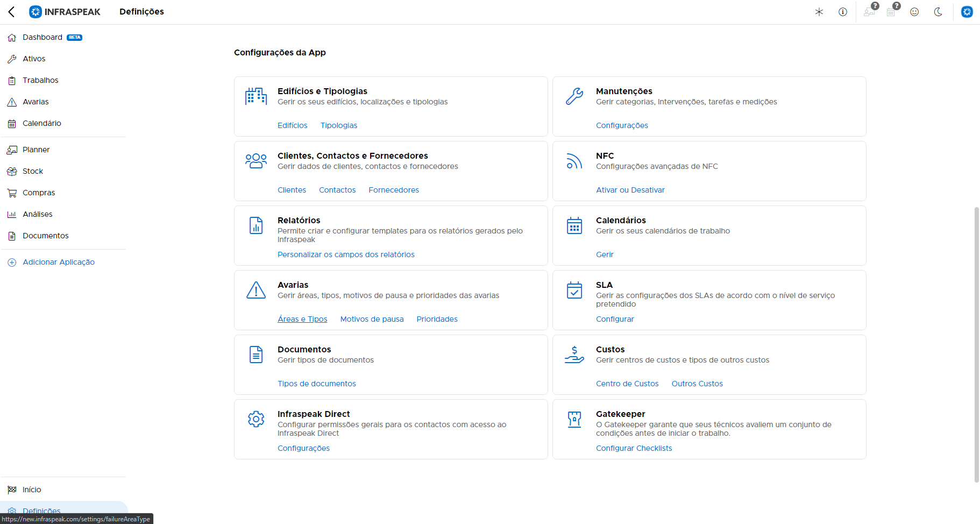Viewport: 980px width, 524px height.
Task: Click the Calendários calendar icon
Action: pyautogui.click(x=574, y=225)
